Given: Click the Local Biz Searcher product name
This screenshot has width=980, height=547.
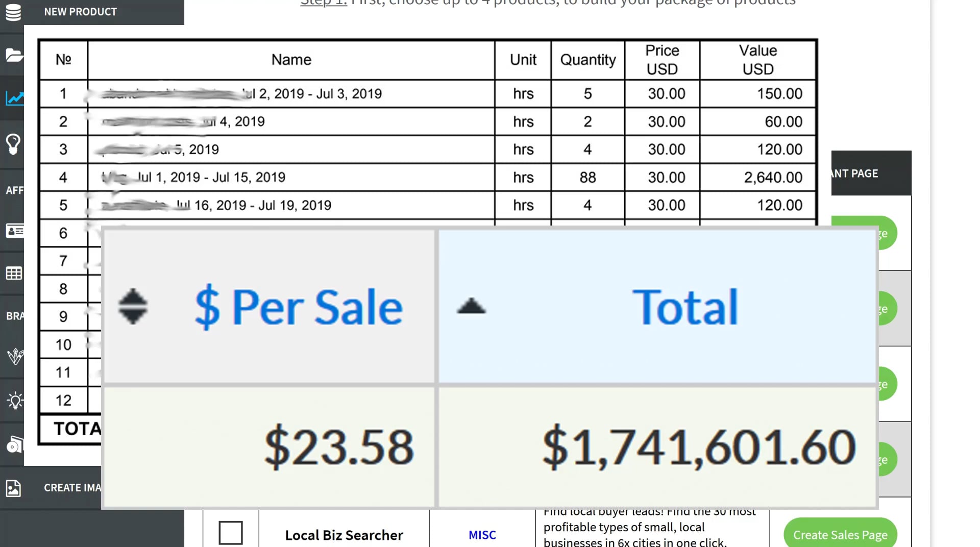Looking at the screenshot, I should (x=344, y=535).
